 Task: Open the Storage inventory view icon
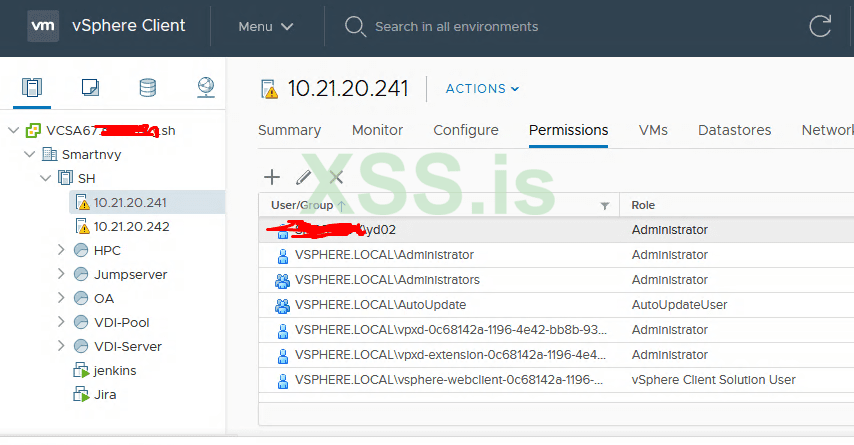point(148,87)
